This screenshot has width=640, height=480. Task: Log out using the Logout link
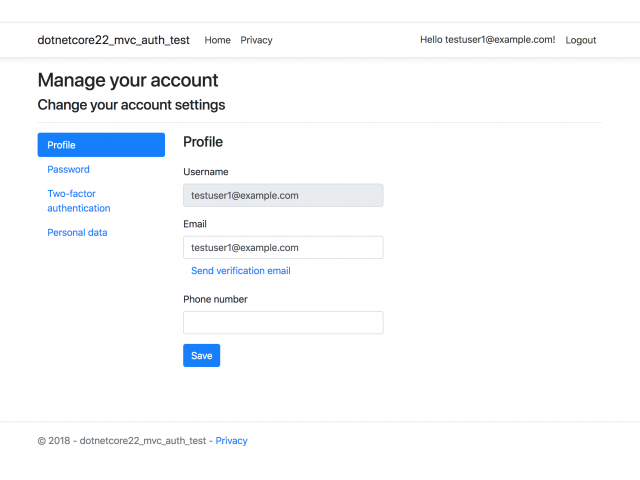[x=581, y=40]
